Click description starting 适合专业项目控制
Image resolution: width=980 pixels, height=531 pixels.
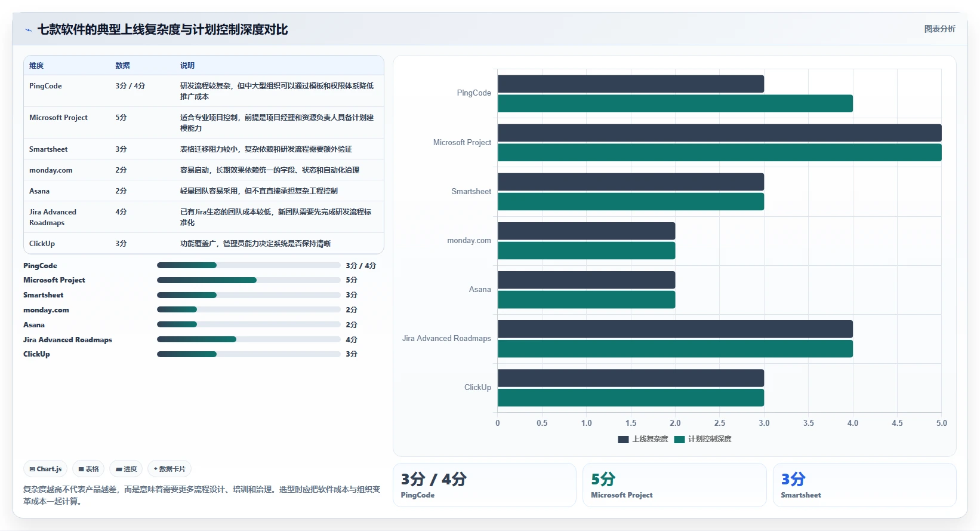[277, 123]
